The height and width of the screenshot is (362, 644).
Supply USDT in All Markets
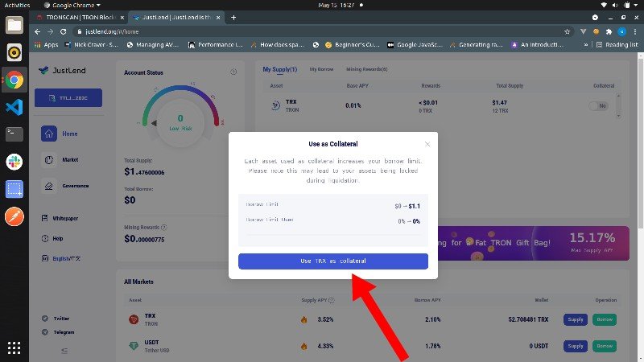tap(576, 346)
